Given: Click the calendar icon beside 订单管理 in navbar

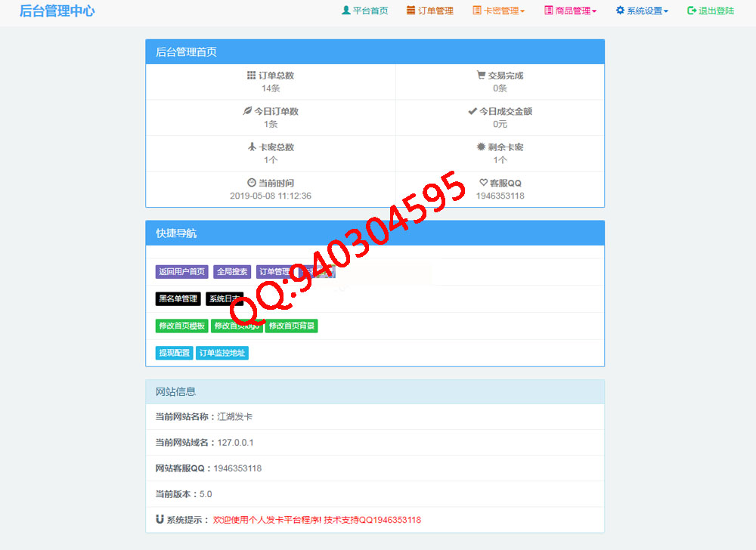Looking at the screenshot, I should 411,11.
